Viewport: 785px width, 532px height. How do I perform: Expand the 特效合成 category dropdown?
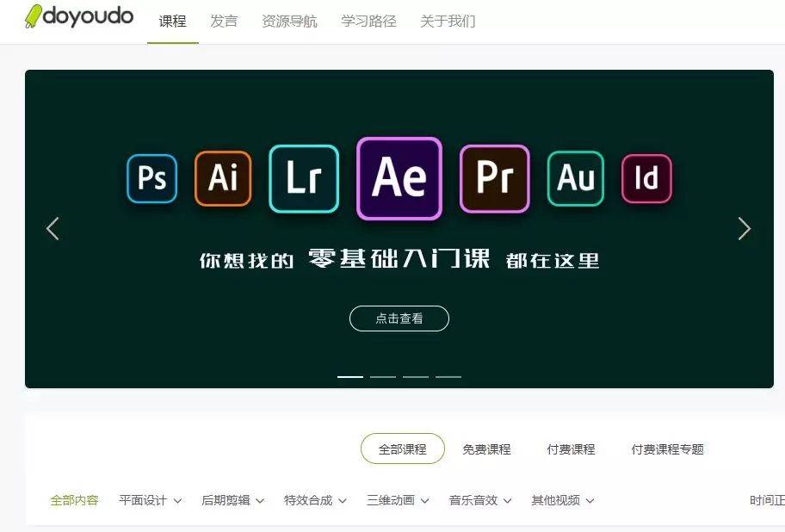(x=315, y=500)
